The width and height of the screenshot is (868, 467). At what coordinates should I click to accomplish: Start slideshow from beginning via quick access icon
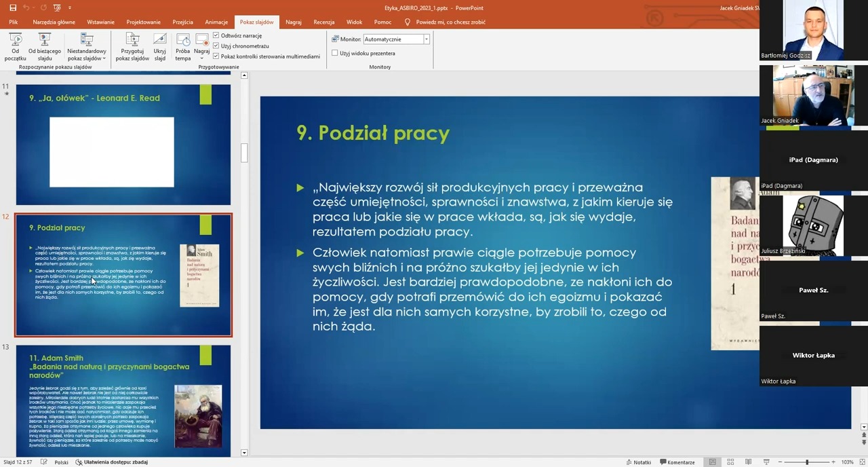[56, 8]
